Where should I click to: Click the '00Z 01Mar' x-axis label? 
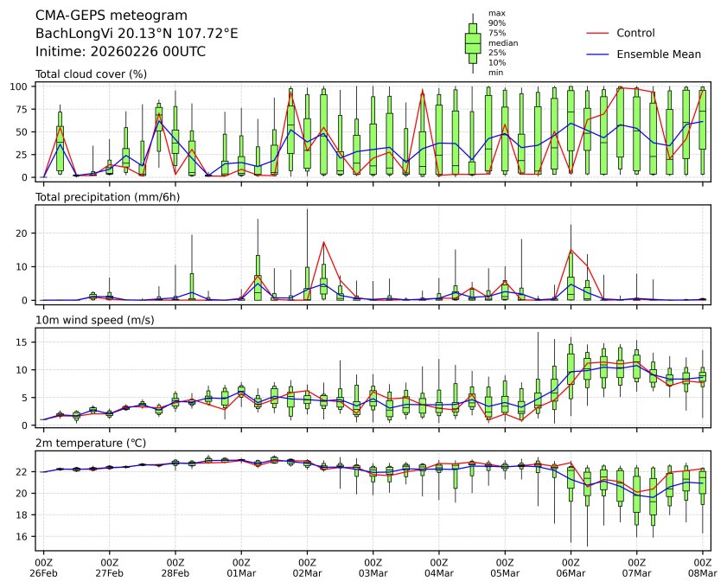(x=241, y=568)
